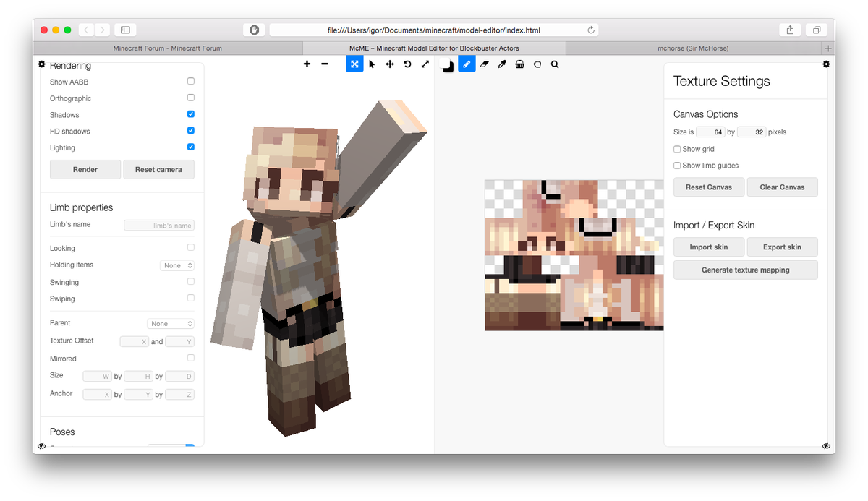Open a new Safari tab
The width and height of the screenshot is (868, 501).
[828, 48]
